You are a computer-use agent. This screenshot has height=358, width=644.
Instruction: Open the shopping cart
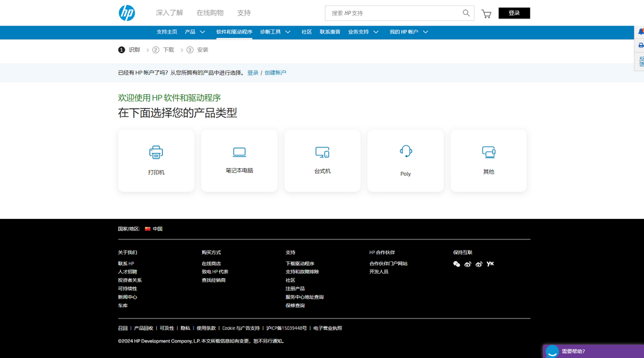point(486,14)
